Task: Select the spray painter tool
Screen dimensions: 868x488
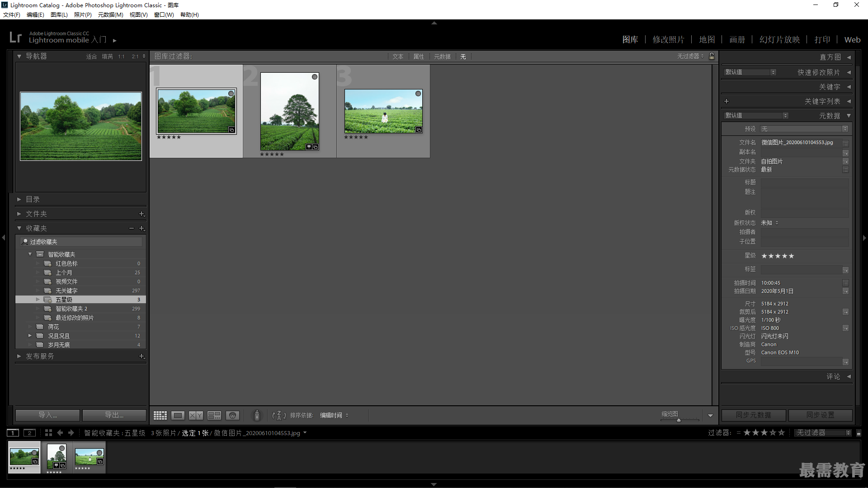Action: pos(257,415)
